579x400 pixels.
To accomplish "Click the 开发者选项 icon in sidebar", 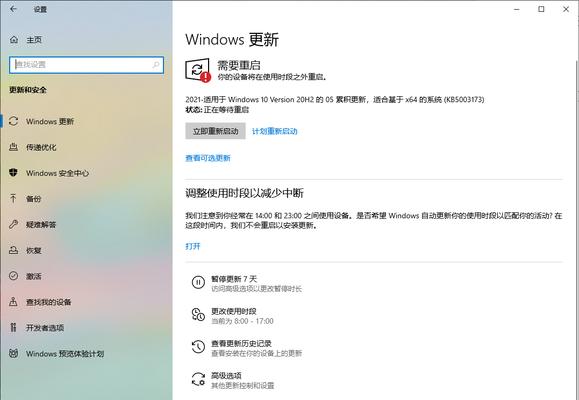I will (14, 328).
